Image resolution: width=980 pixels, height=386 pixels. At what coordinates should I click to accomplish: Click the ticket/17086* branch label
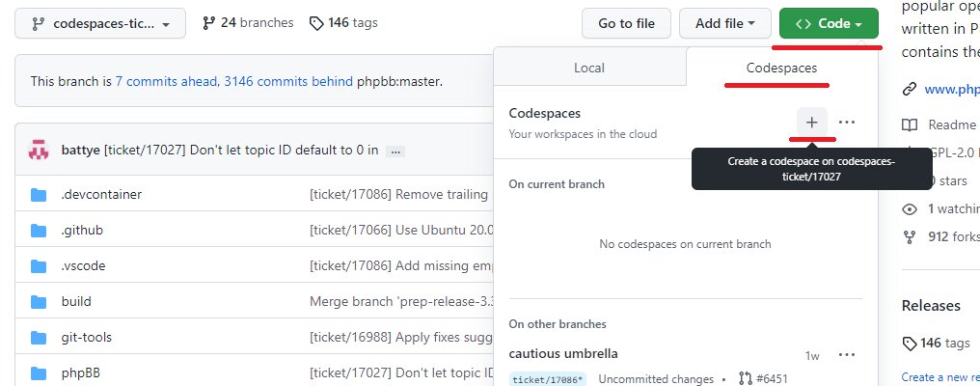[548, 379]
